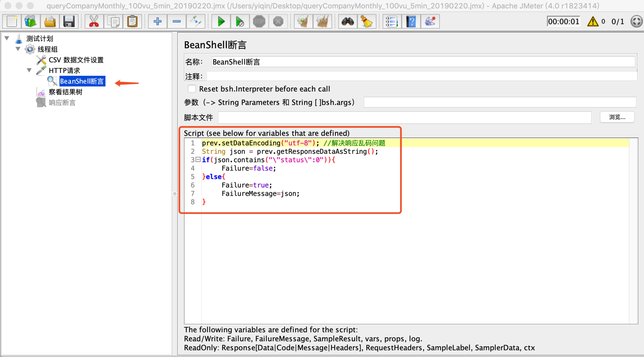644x357 pixels.
Task: Click the Clear All brooms icon
Action: pyautogui.click(x=323, y=21)
